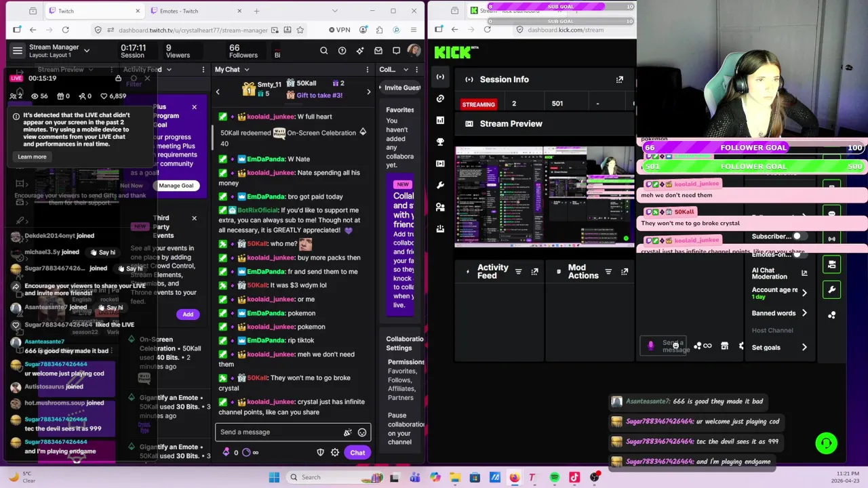Image resolution: width=868 pixels, height=488 pixels.
Task: Say hi to michael3.5y
Action: 103,252
